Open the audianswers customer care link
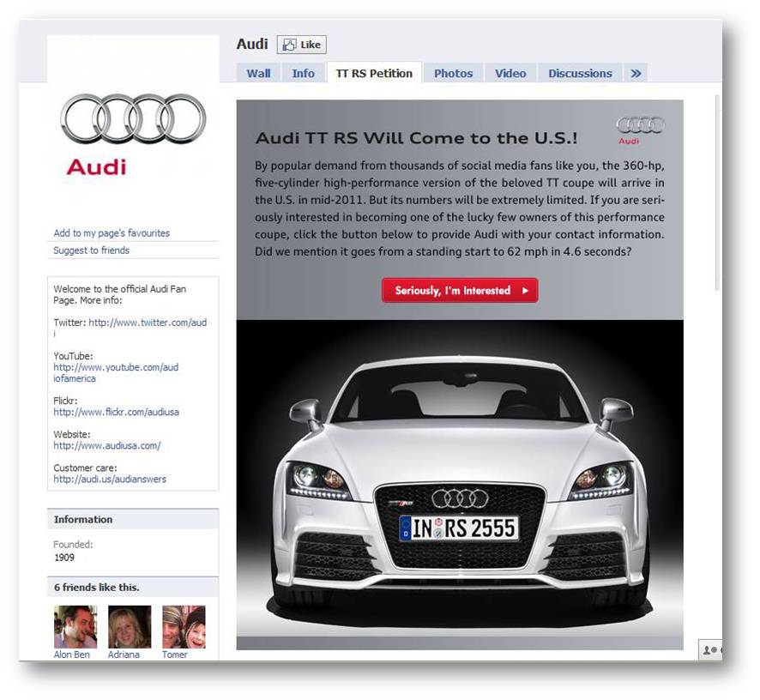 click(110, 479)
